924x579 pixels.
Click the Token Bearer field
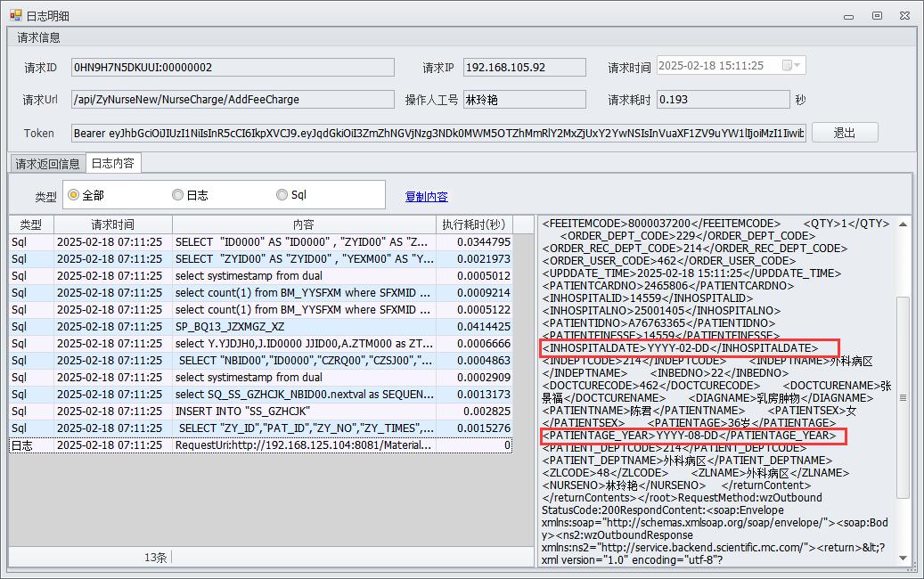coord(438,133)
